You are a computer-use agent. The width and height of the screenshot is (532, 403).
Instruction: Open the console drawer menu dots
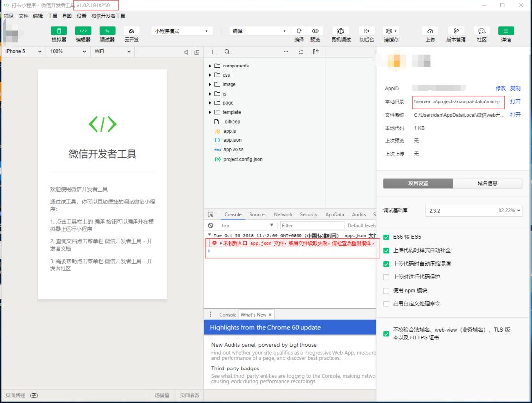(x=210, y=314)
